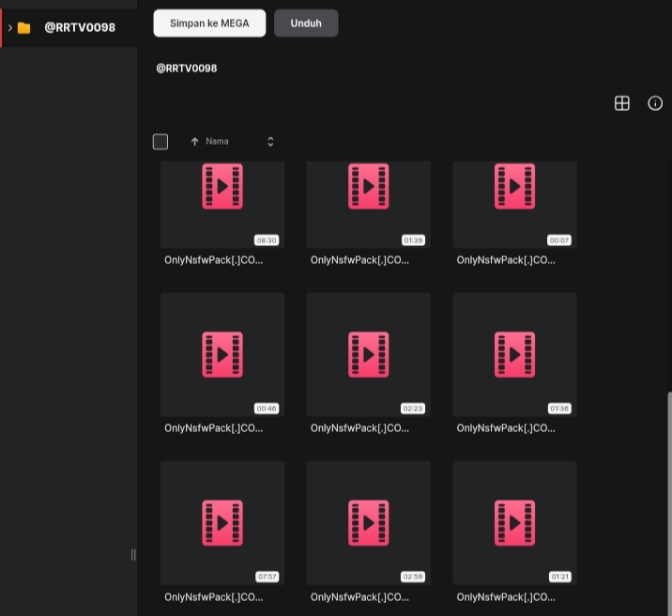Open the info panel icon

tap(655, 103)
